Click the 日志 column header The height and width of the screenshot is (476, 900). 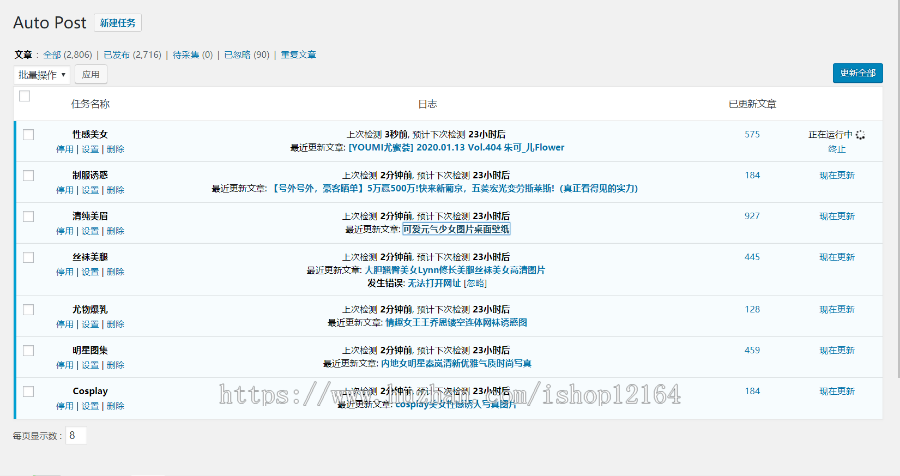(x=427, y=104)
